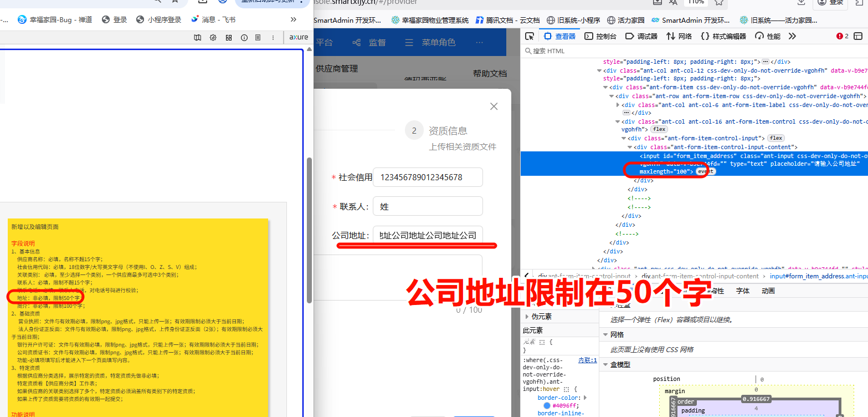Click the #4096ff color swatch in CSS rules
The width and height of the screenshot is (868, 417).
coord(547,405)
